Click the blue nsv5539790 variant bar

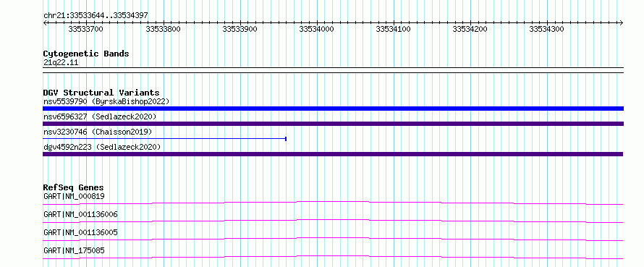333,109
